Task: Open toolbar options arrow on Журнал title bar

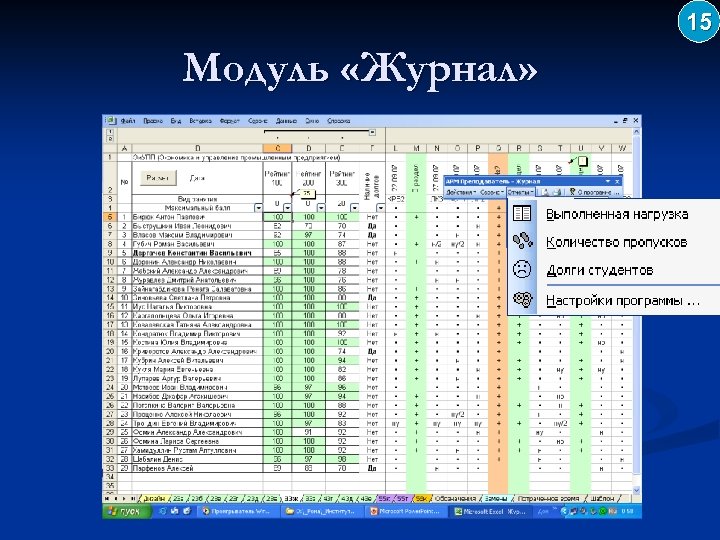Action: click(608, 181)
